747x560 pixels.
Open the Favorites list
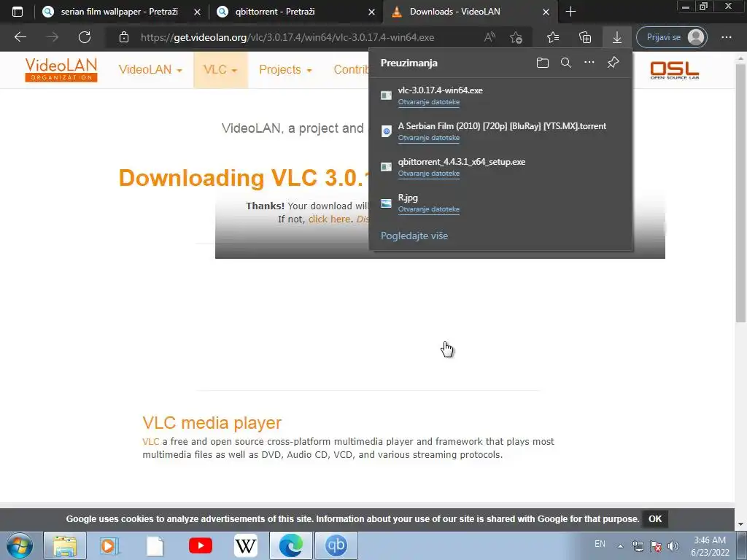[x=553, y=37]
